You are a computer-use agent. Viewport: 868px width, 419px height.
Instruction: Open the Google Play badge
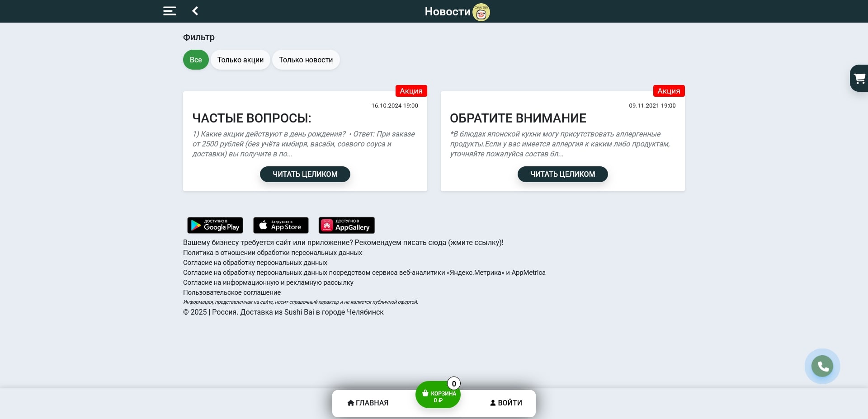click(x=215, y=225)
